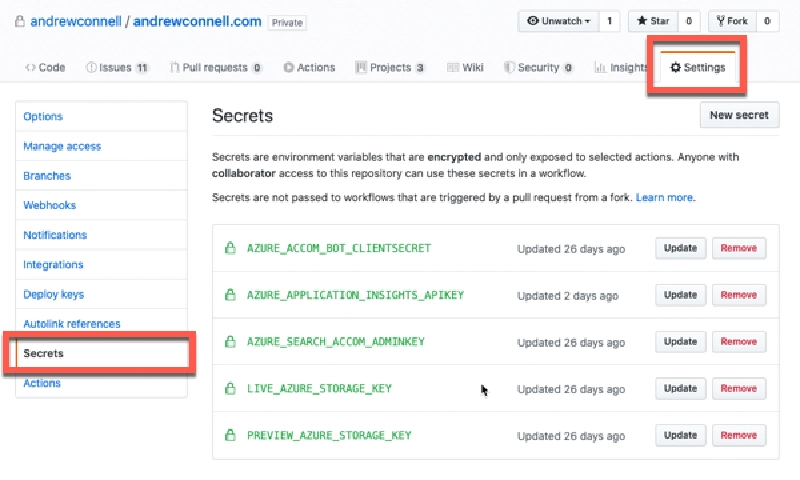This screenshot has width=800, height=480.
Task: Open Manage access in sidebar
Action: 102,146
